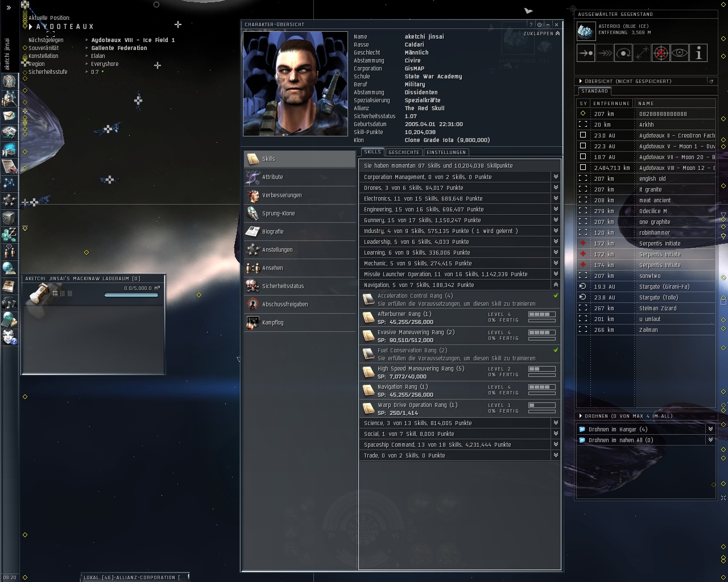Screen dimensions: 728x582
Task: Click the Orbit icon for selected asteroid
Action: (623, 53)
